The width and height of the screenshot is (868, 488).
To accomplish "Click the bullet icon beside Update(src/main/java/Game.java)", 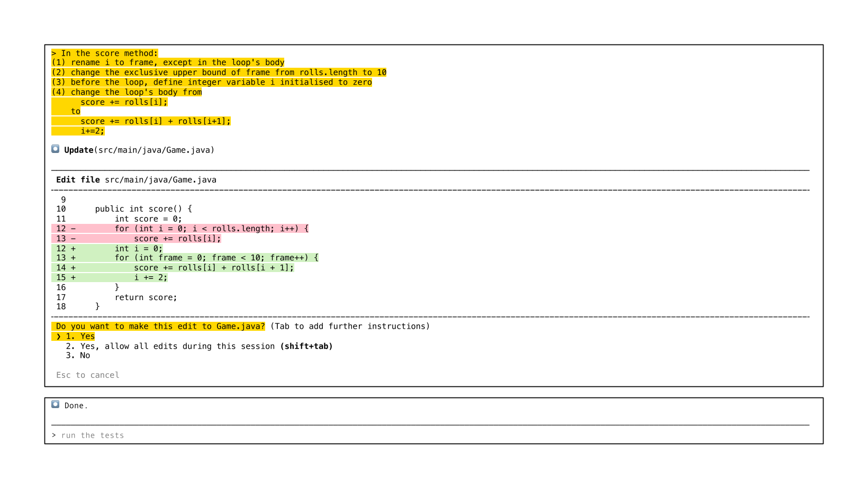I will coord(55,149).
